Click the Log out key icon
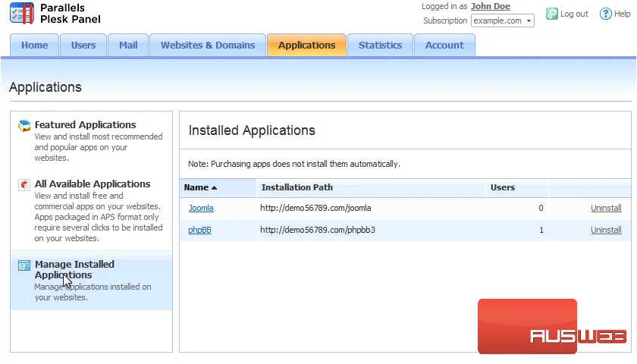The image size is (637, 364). tap(551, 14)
